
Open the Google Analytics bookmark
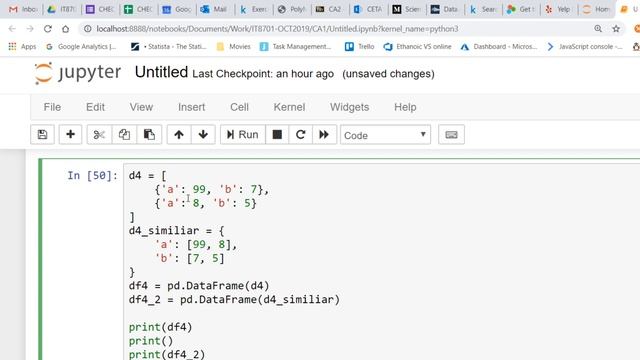click(81, 47)
